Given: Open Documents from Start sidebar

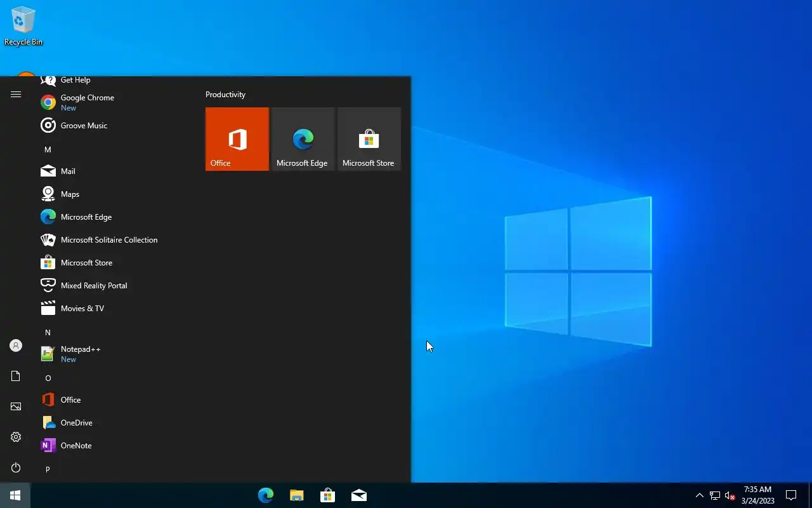Looking at the screenshot, I should (x=16, y=376).
